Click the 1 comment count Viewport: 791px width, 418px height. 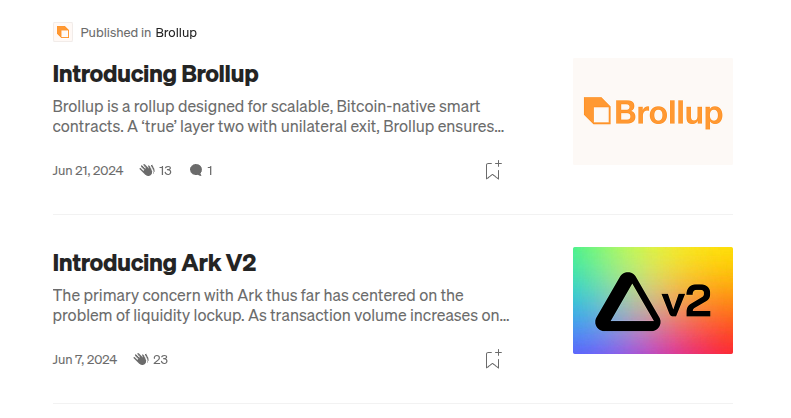point(210,170)
